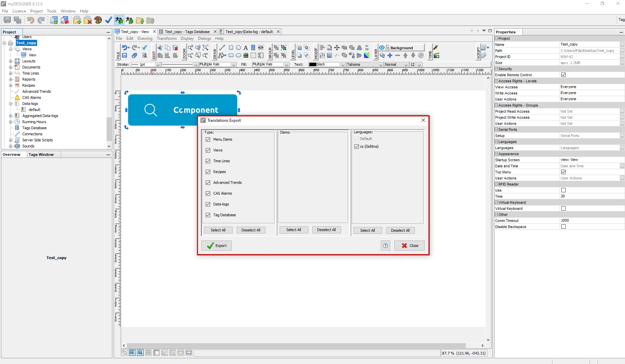Open layer settings gear icon
Image resolution: width=625 pixels, height=364 pixels.
point(421,55)
